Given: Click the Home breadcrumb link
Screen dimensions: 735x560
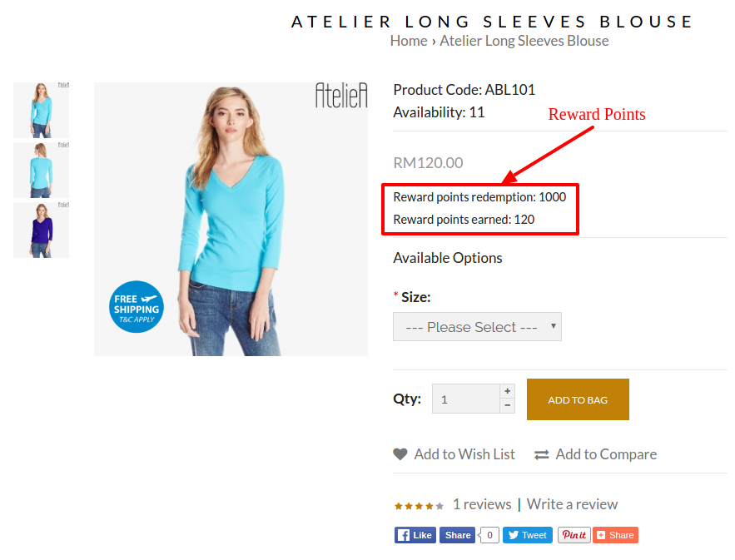Looking at the screenshot, I should point(409,41).
